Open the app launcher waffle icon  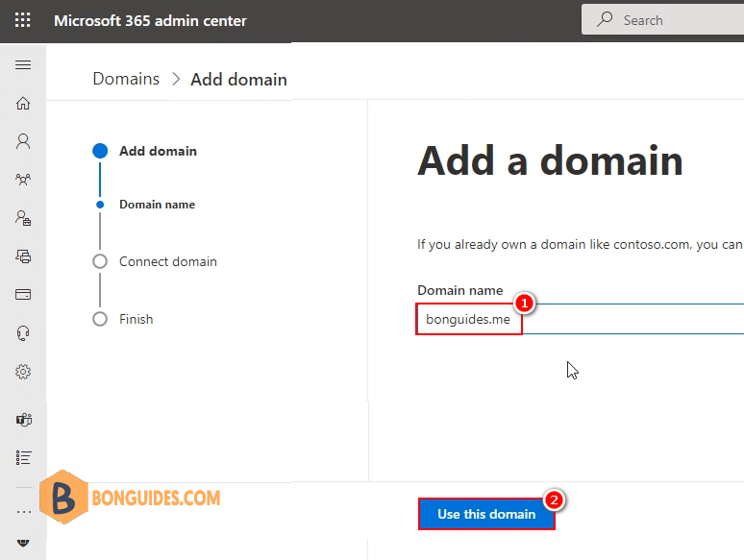[x=23, y=20]
